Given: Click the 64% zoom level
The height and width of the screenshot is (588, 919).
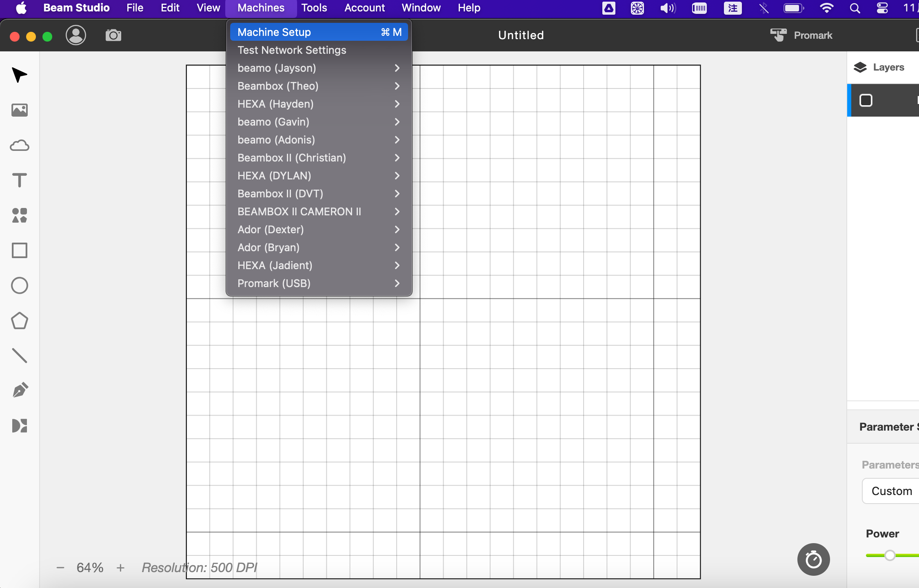Looking at the screenshot, I should pyautogui.click(x=90, y=568).
